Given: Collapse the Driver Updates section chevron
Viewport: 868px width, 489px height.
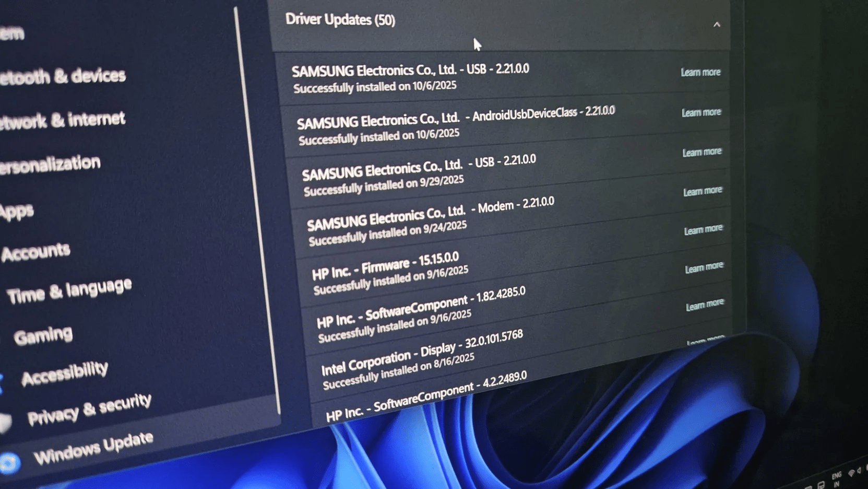Looking at the screenshot, I should coord(717,25).
